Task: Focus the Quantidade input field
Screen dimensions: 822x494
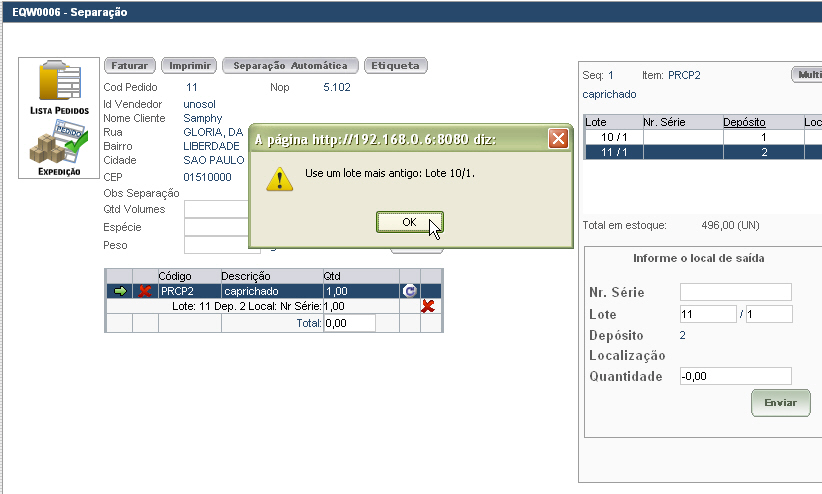Action: (736, 376)
